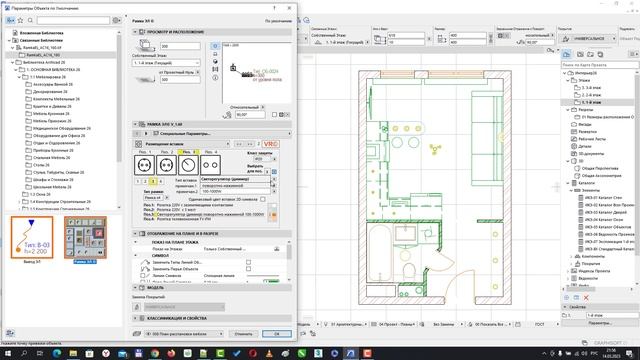This screenshot has width=640, height=360.
Task: Click the red delete icon in Navigator bottom
Action: tap(587, 298)
